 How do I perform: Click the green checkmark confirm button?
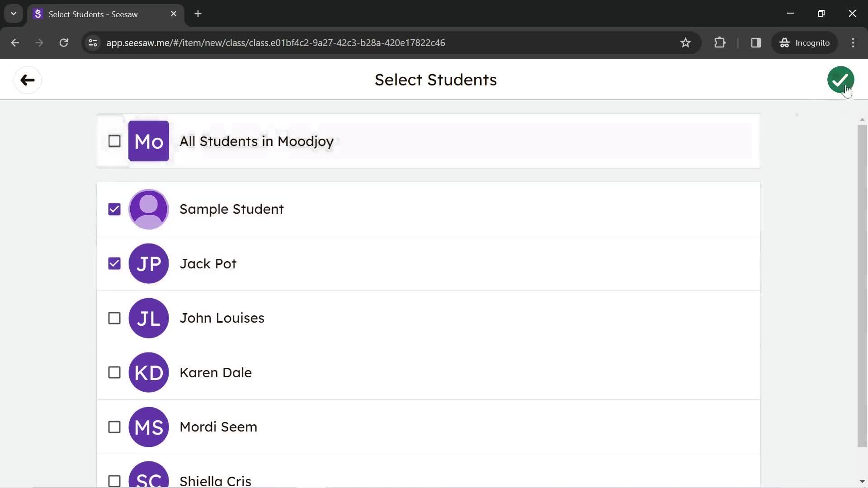841,79
